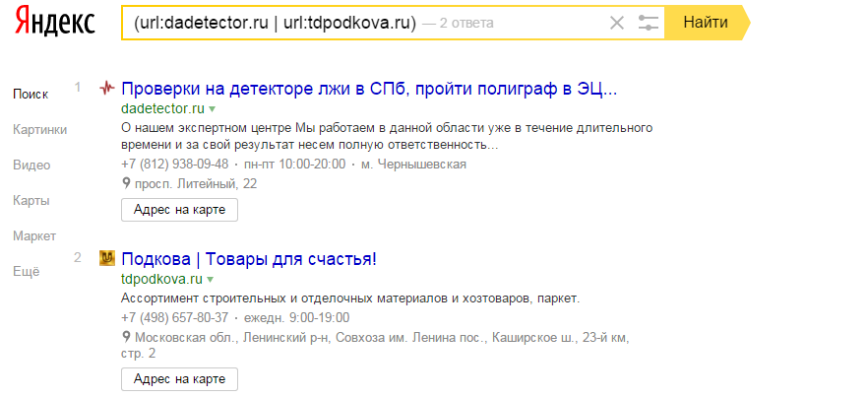Click Адрес на карте button under dadetector
This screenshot has height=398, width=868.
pos(179,210)
